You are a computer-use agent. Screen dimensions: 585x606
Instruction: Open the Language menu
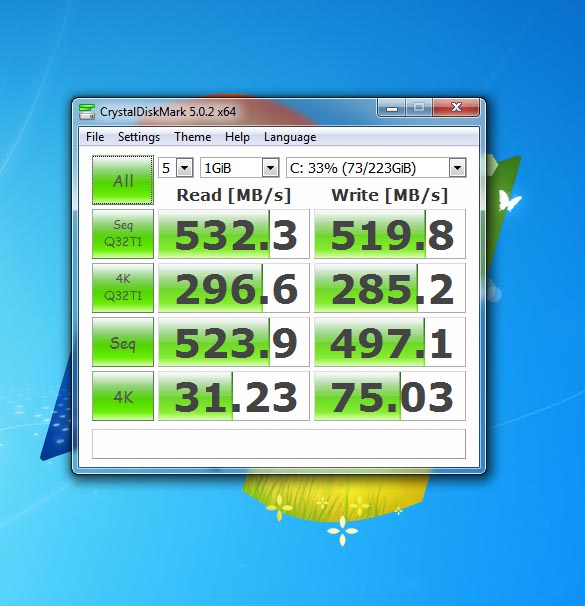coord(290,137)
